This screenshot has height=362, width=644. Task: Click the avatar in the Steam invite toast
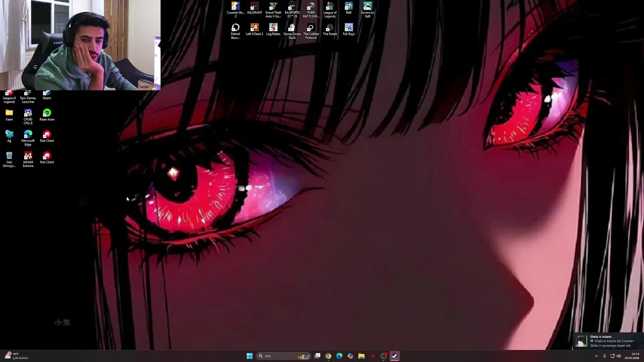coord(581,341)
